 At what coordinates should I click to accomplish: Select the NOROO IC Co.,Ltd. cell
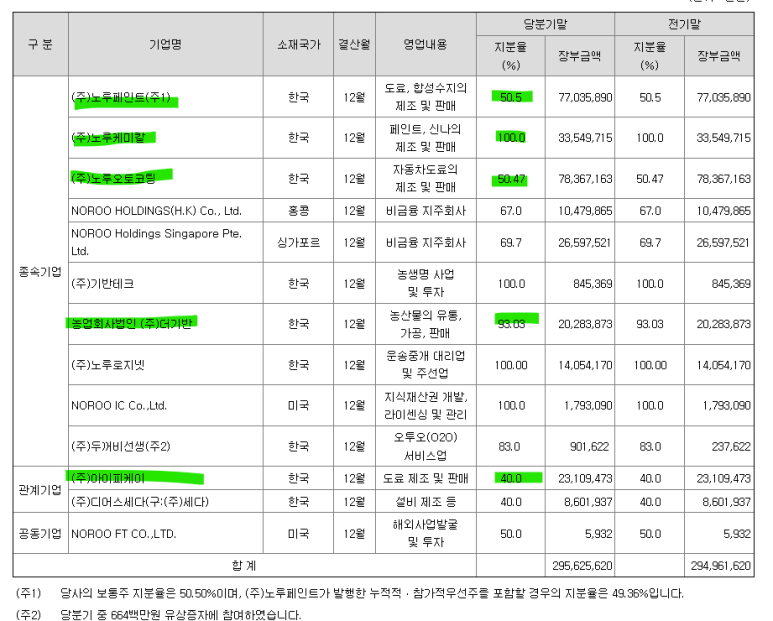pyautogui.click(x=166, y=406)
